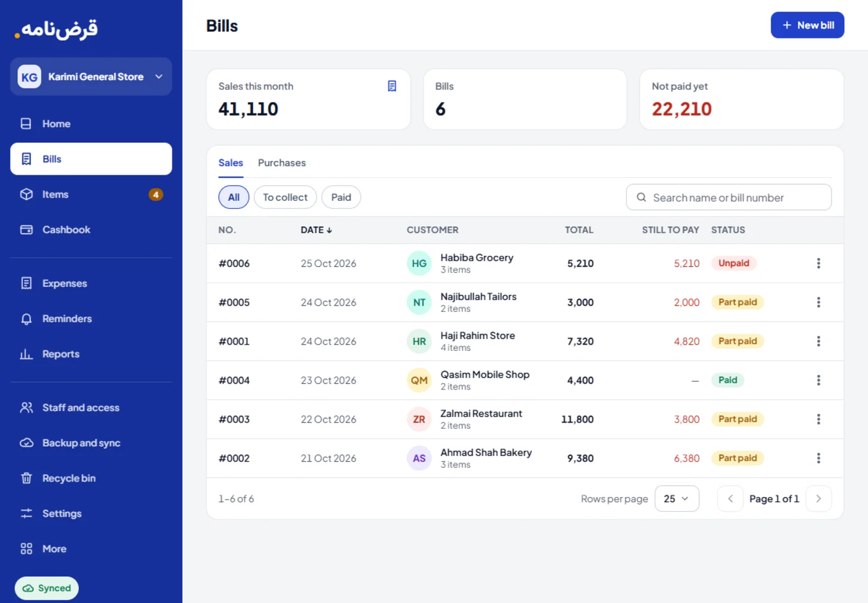Open the actions menu for Ahmad Shah Bakery bill
Image resolution: width=868 pixels, height=603 pixels.
[x=818, y=459]
